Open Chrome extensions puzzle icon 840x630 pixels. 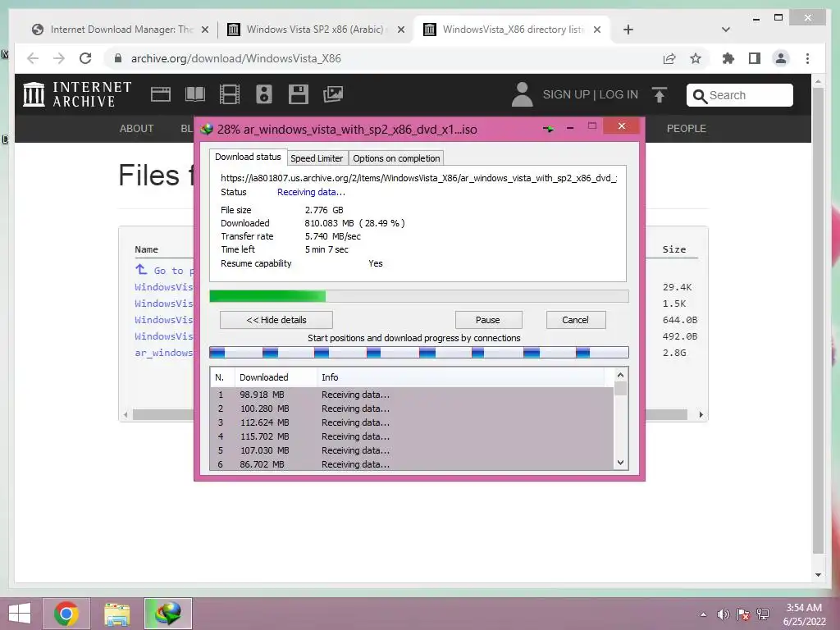click(728, 58)
